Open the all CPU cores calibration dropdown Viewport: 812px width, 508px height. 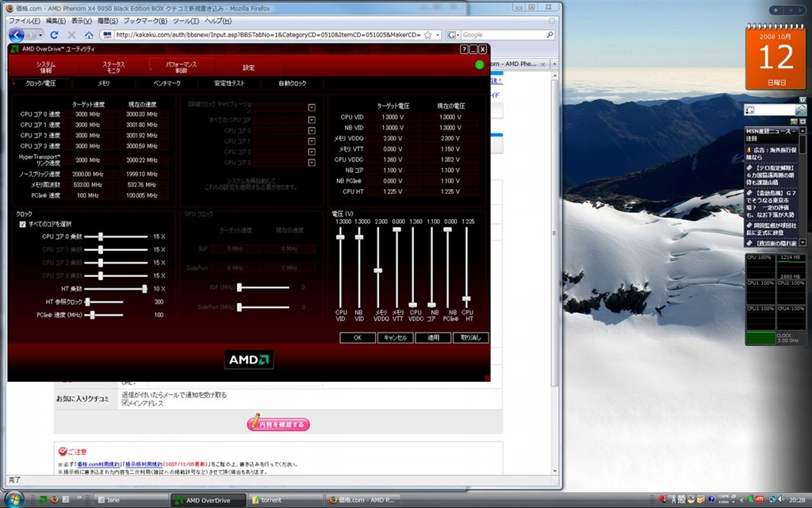pyautogui.click(x=312, y=120)
